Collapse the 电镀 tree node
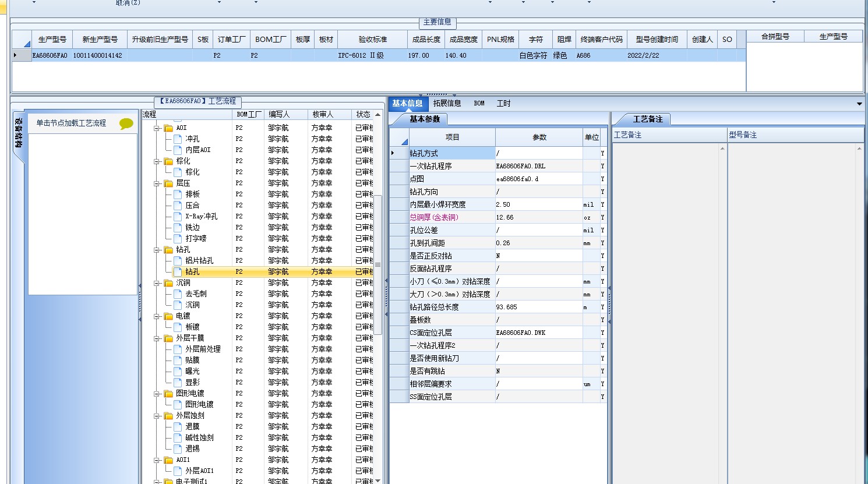868x484 pixels. coord(157,316)
